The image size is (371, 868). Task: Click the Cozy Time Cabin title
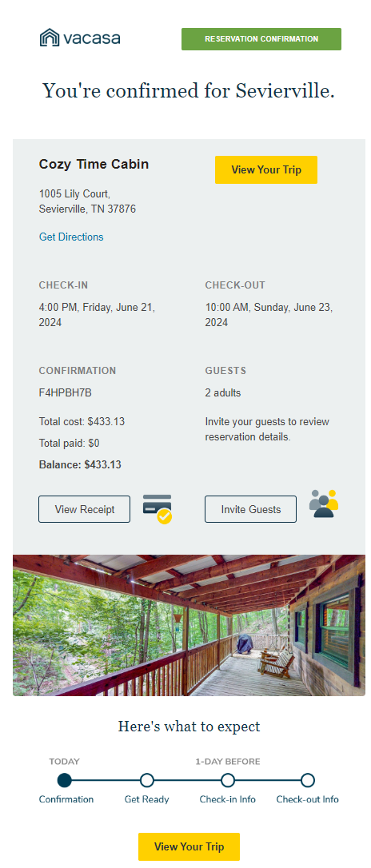point(94,165)
